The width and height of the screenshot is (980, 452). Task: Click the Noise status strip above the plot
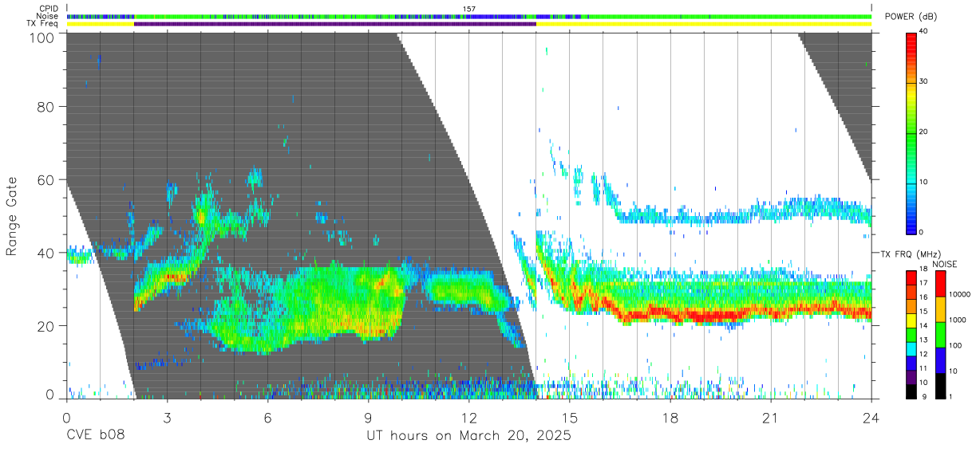(469, 16)
